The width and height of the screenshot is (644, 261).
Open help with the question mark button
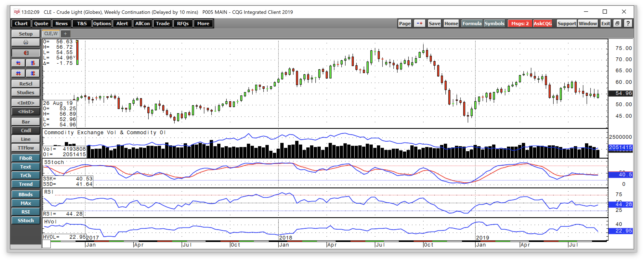point(628,24)
